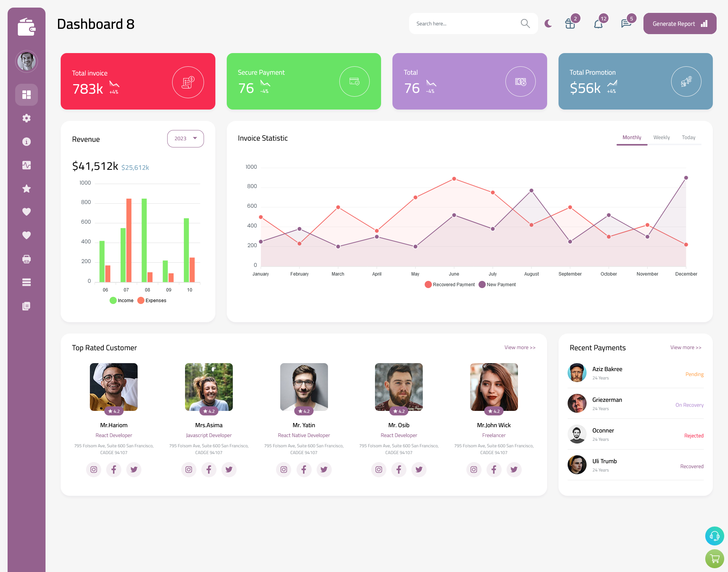
Task: Toggle dark mode moon icon
Action: (x=548, y=24)
